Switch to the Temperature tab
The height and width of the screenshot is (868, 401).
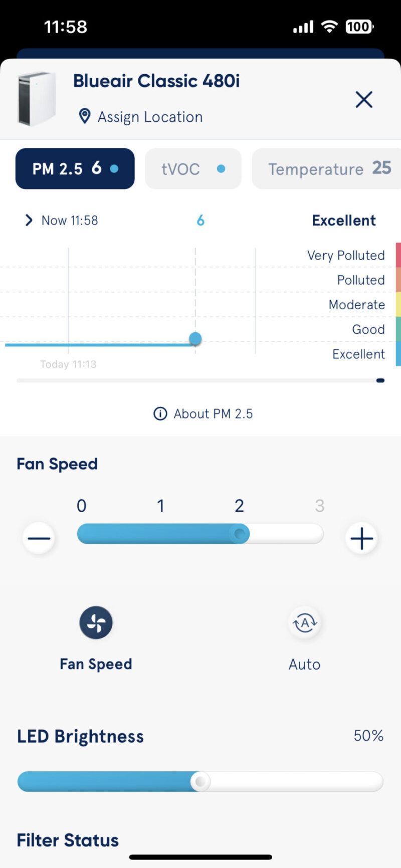click(x=328, y=169)
